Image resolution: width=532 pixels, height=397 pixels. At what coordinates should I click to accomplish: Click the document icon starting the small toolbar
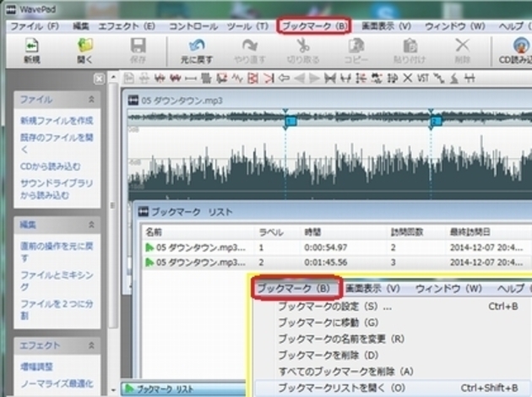128,79
